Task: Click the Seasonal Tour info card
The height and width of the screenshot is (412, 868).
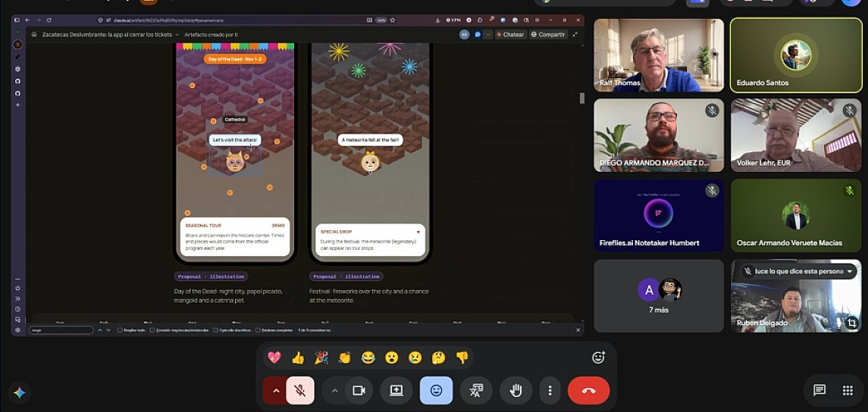Action: click(x=235, y=237)
